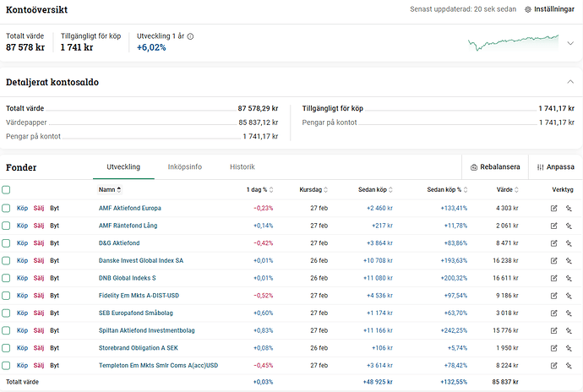Click pin icon for DNB Global Indeks S
The height and width of the screenshot is (392, 583).
tap(569, 278)
